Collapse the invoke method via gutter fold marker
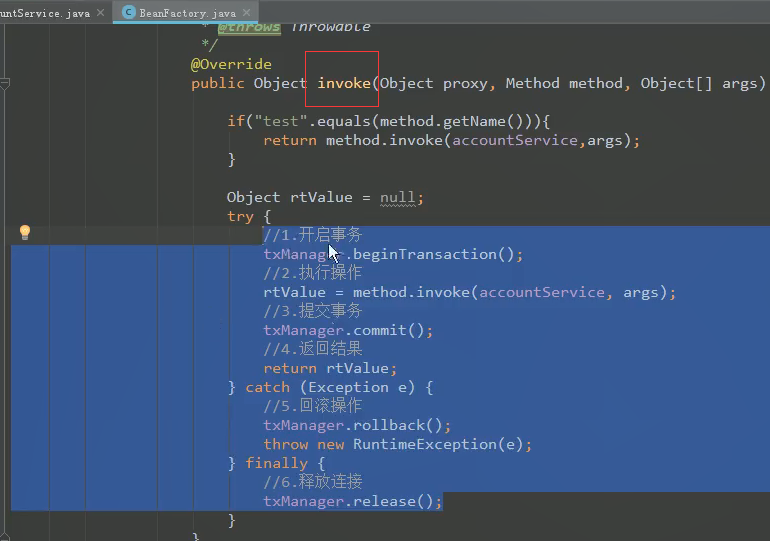This screenshot has width=770, height=541. [x=5, y=84]
